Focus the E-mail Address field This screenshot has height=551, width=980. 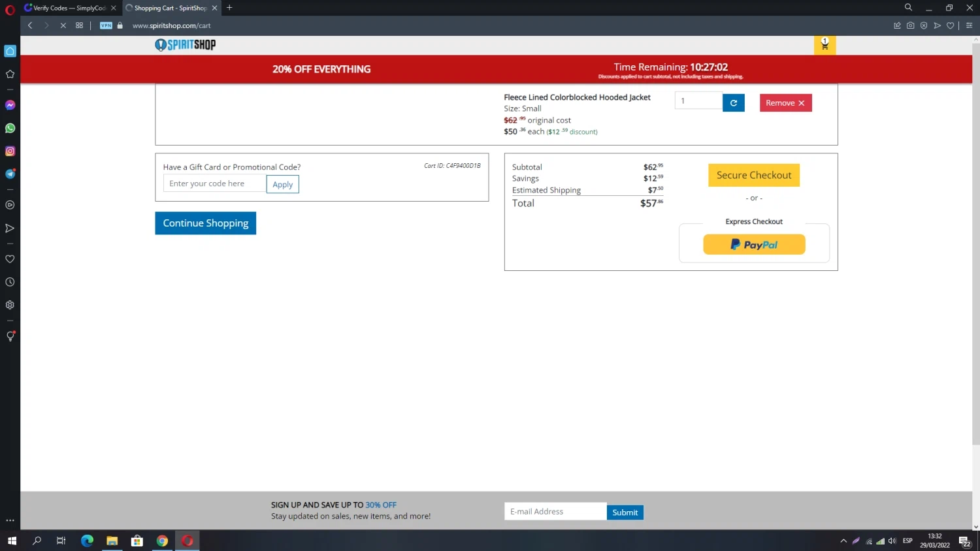(x=555, y=511)
